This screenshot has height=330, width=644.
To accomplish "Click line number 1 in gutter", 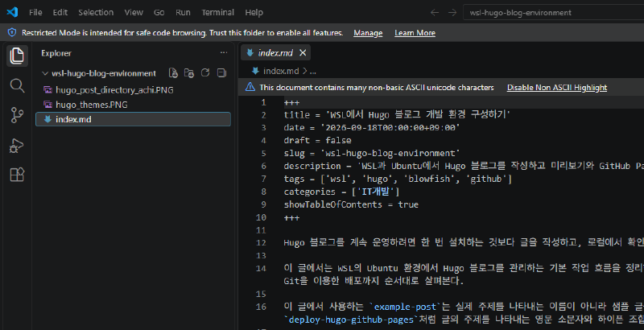I will (263, 102).
